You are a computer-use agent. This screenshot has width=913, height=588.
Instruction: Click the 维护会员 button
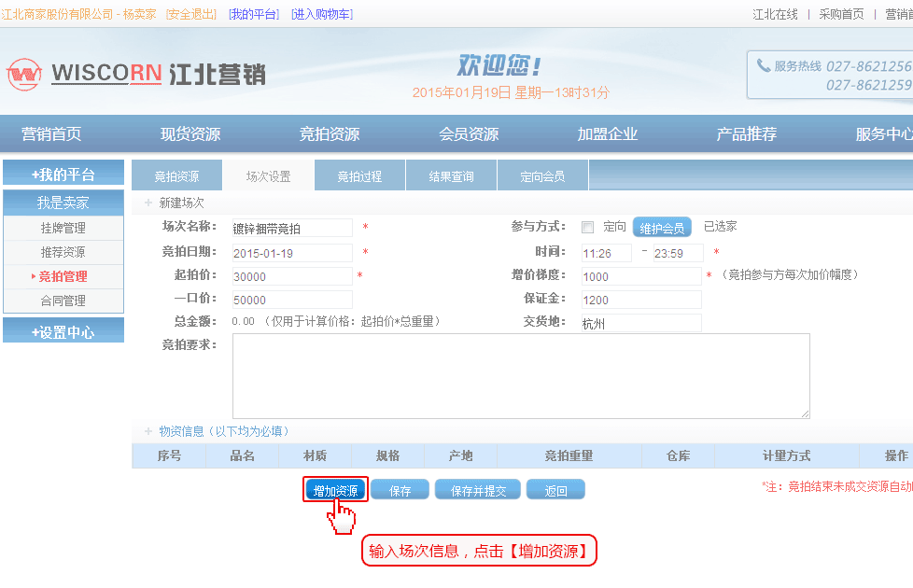662,228
